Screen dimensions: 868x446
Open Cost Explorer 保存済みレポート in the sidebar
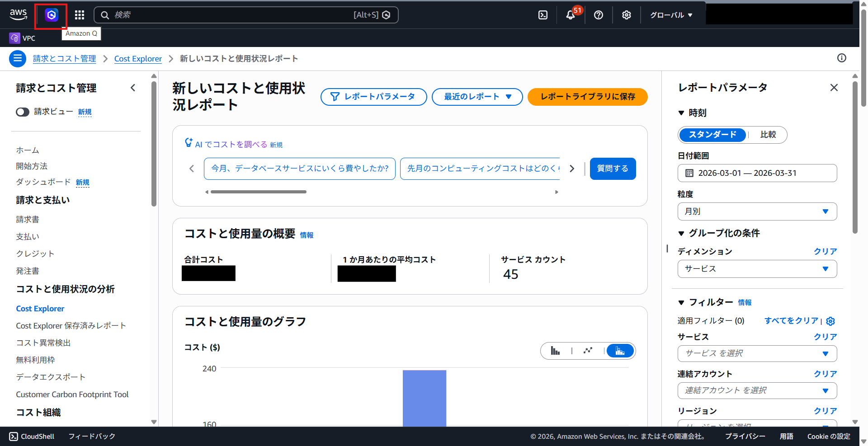pos(71,325)
